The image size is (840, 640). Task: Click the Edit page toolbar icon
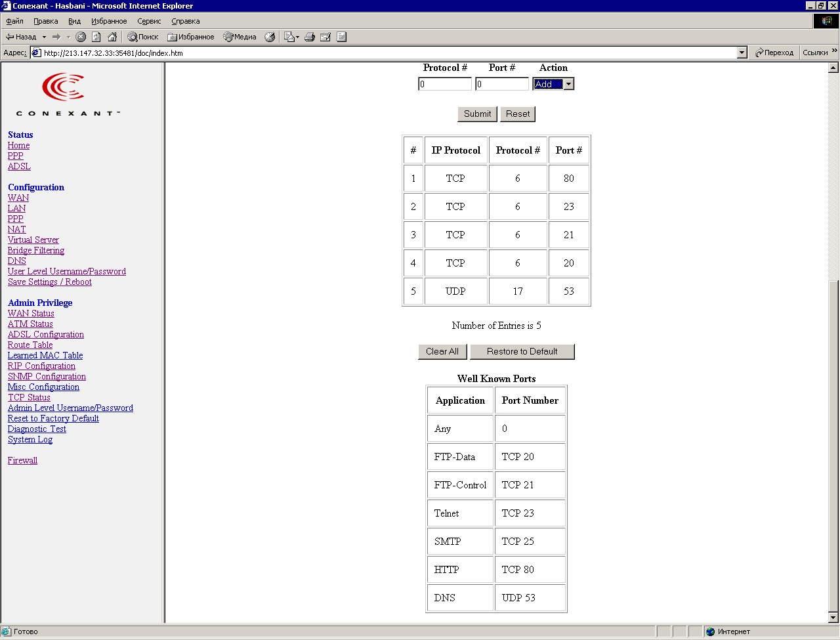coord(325,37)
